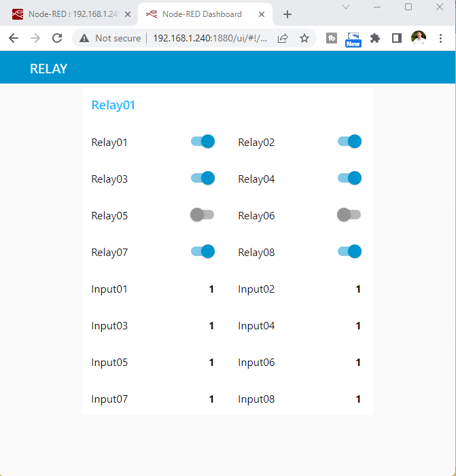Open the browser side panel icon

[396, 39]
